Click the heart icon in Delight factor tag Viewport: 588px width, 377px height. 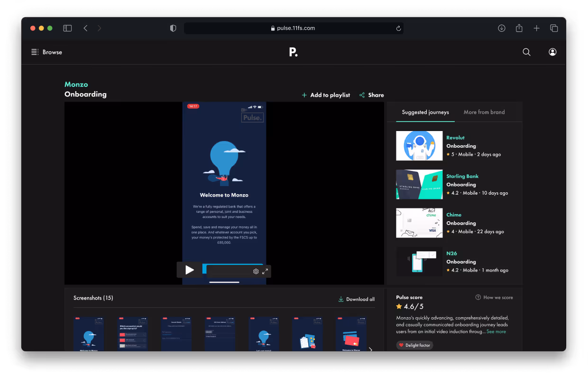[401, 345]
